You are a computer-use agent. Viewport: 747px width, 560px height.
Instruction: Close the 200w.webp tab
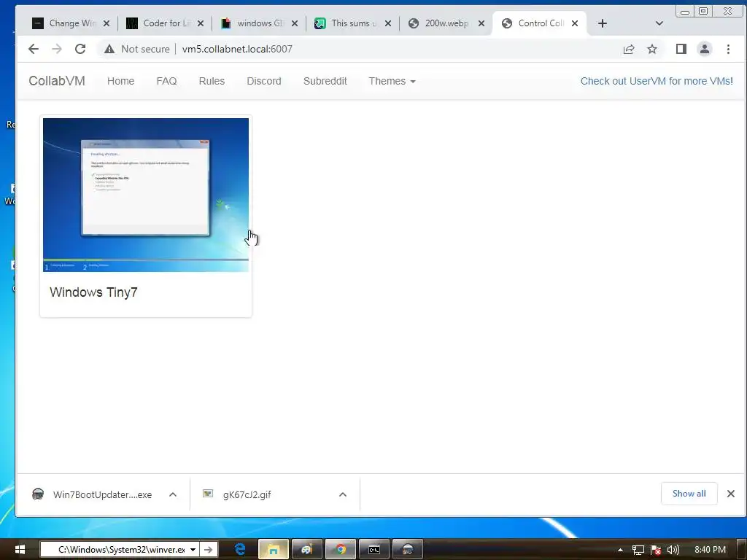(481, 23)
